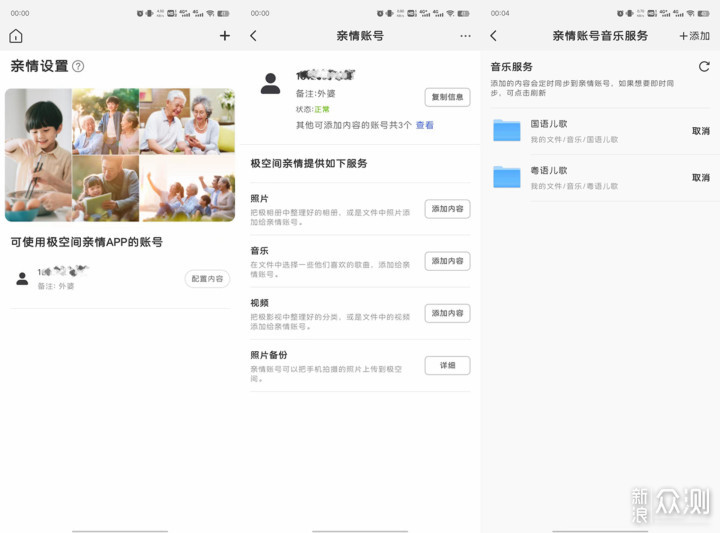The height and width of the screenshot is (533, 720).
Task: Select the 粤语儿歌 folder name text
Action: coord(549,170)
